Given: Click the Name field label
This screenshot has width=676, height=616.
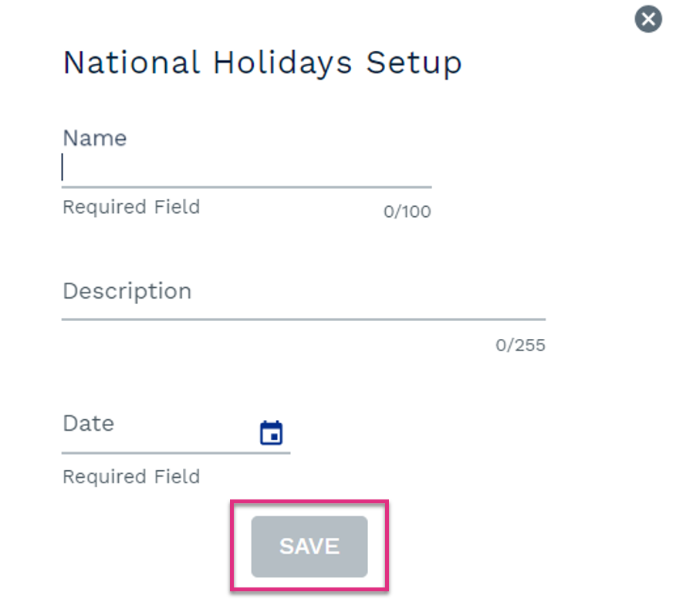Looking at the screenshot, I should (x=95, y=138).
